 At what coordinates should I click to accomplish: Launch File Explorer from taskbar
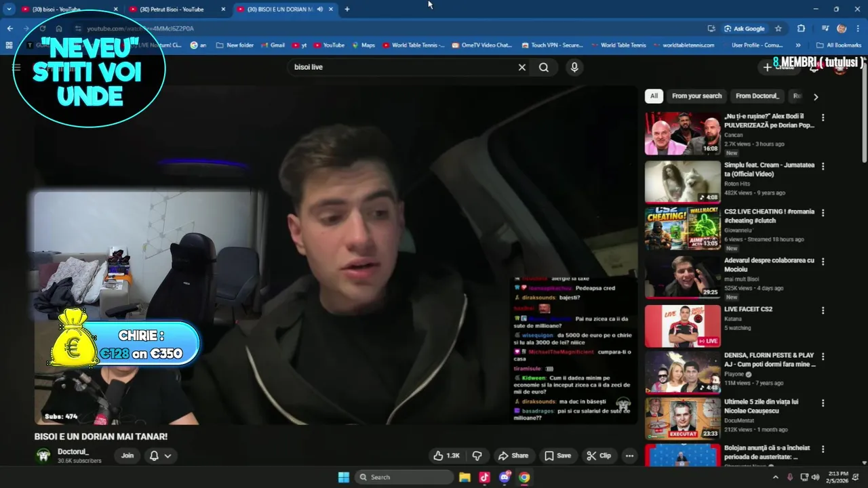point(465,477)
